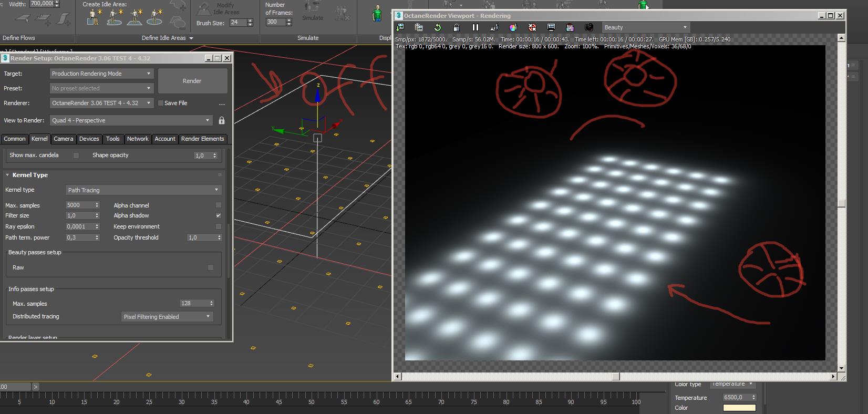Switch to the Tools tab

coord(113,139)
